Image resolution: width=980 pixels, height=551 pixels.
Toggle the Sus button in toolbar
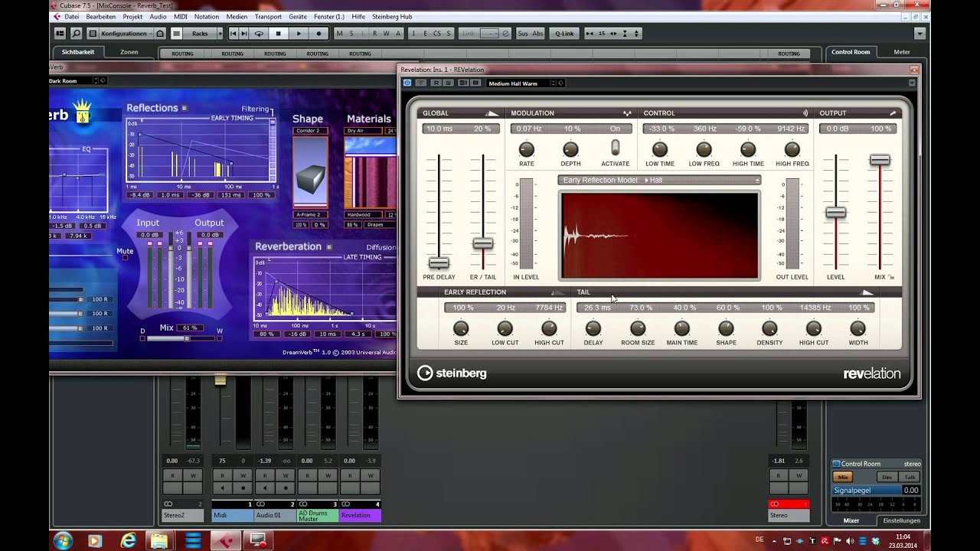(523, 34)
